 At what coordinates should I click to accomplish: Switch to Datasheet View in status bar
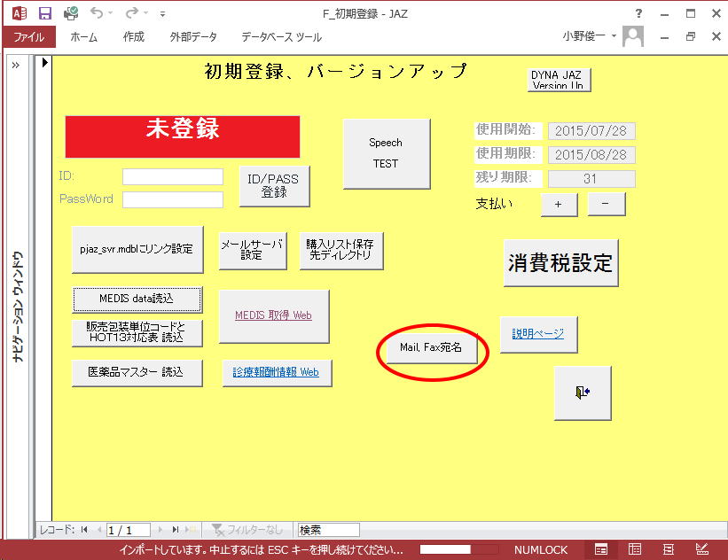coord(635,549)
